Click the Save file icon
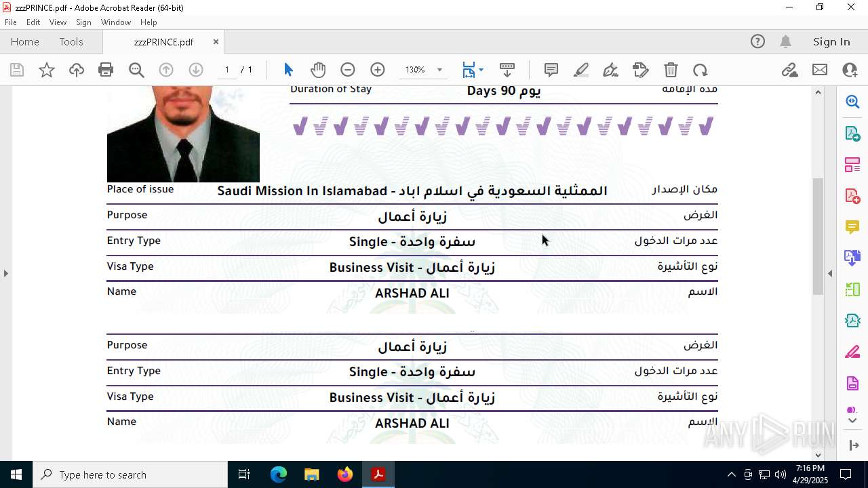 click(x=17, y=70)
